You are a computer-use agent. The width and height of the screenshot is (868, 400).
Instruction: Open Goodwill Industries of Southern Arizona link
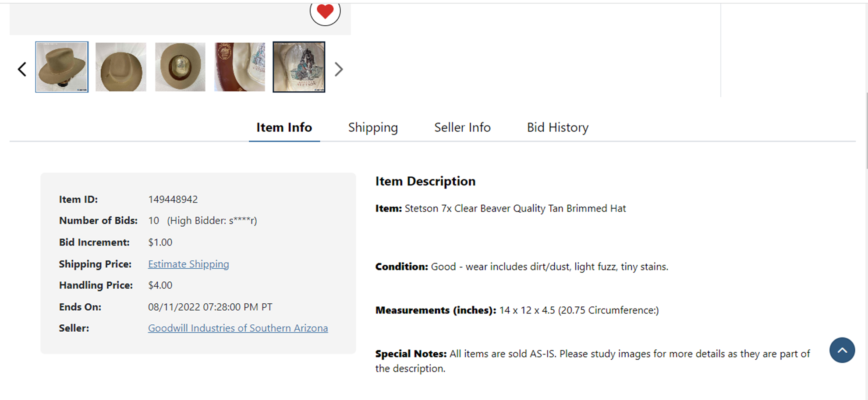pos(238,328)
